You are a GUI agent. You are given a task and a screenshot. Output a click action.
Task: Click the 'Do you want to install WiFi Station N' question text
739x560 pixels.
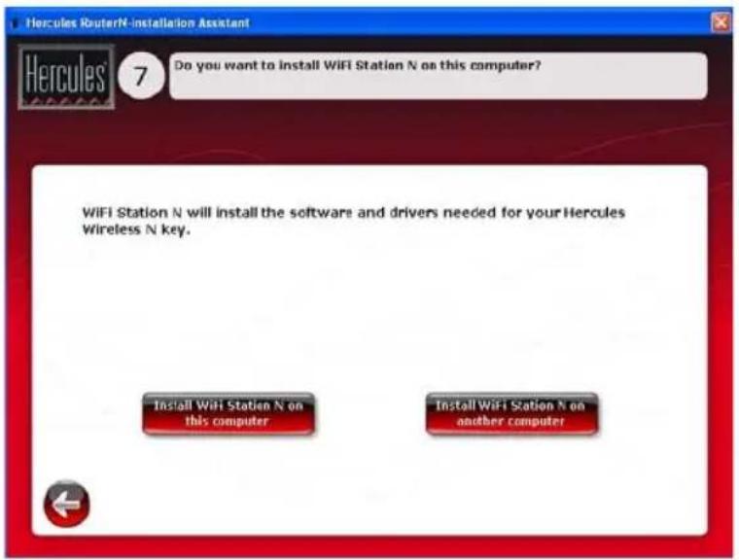pyautogui.click(x=358, y=65)
